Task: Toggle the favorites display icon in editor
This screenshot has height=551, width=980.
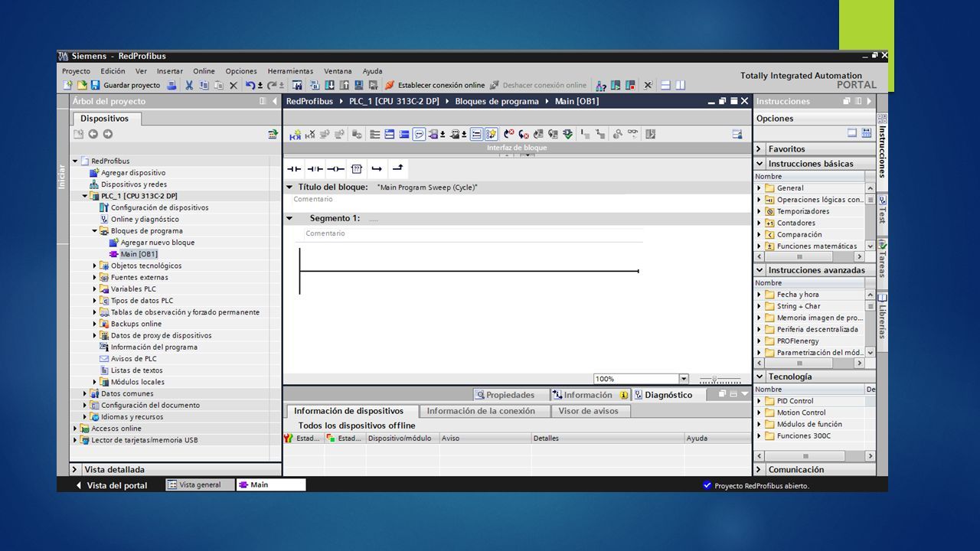Action: tap(492, 134)
